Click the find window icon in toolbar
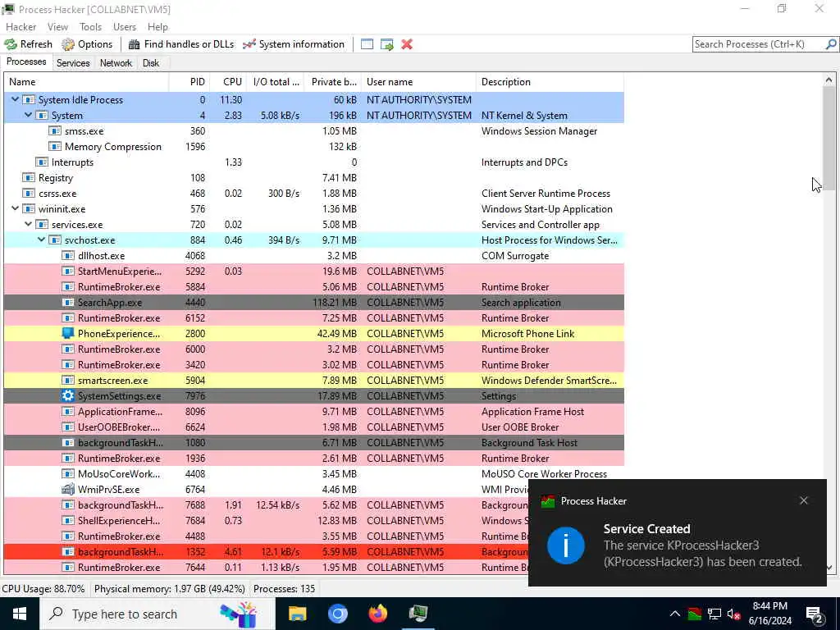This screenshot has height=630, width=840. click(367, 44)
